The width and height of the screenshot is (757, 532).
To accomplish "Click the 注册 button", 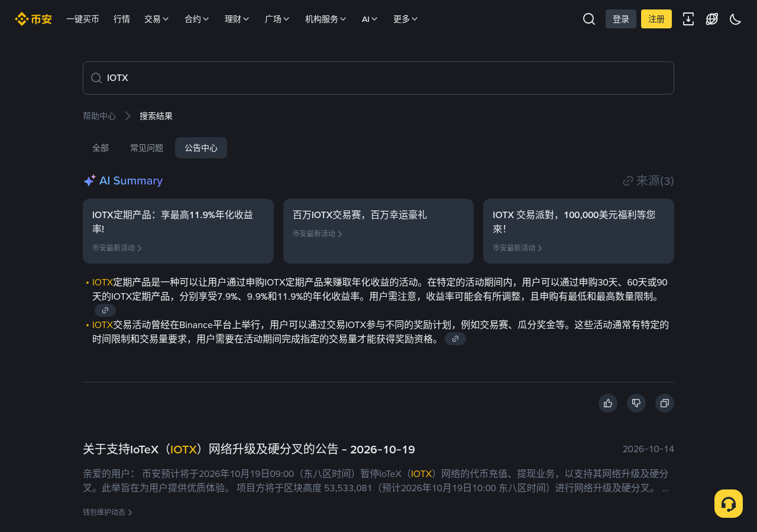I will coord(656,19).
